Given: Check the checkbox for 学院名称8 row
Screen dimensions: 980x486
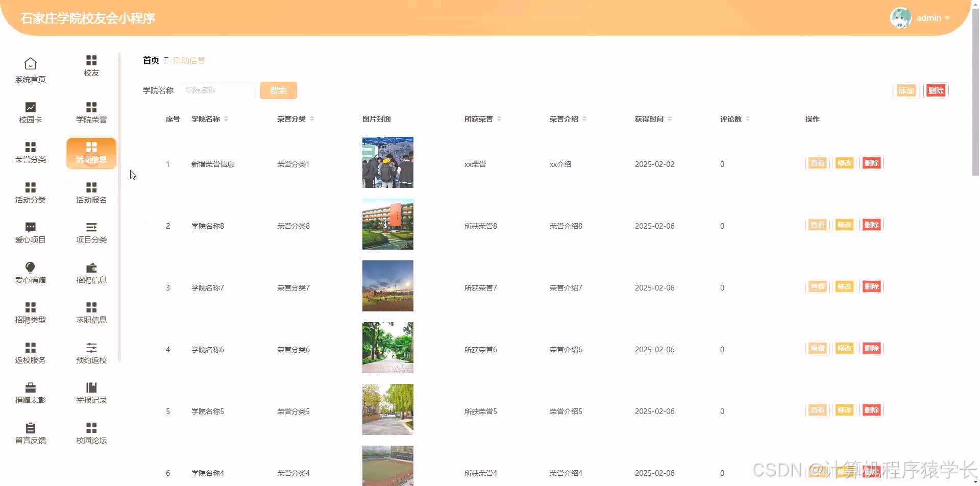Looking at the screenshot, I should click(x=144, y=226).
